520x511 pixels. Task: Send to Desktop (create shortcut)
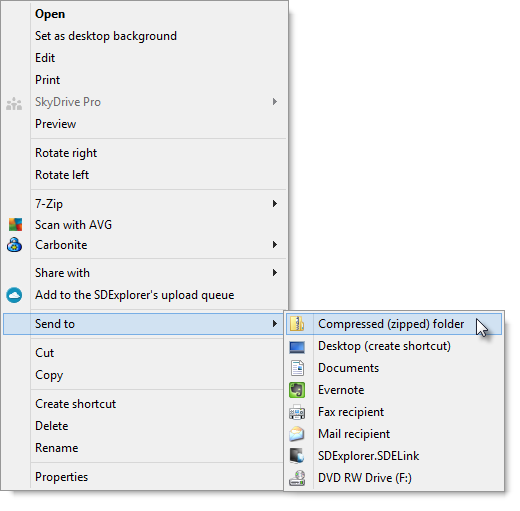click(x=394, y=346)
